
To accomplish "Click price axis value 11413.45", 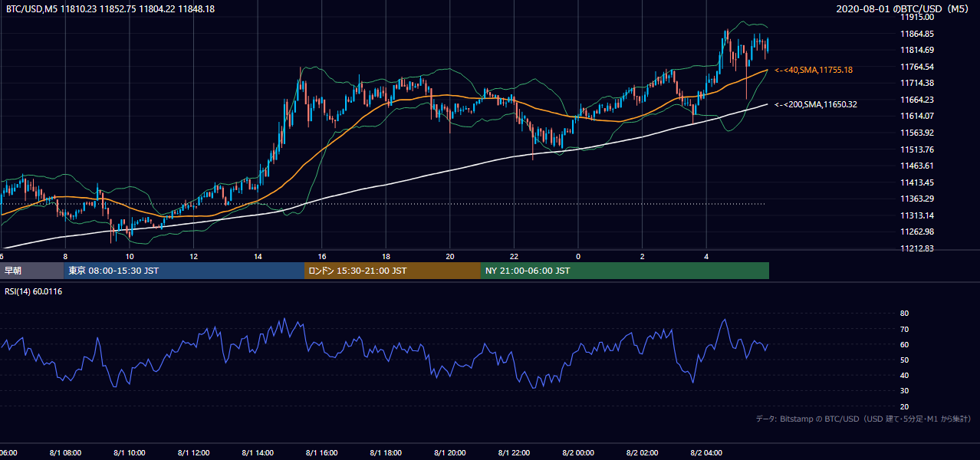I will (x=917, y=182).
